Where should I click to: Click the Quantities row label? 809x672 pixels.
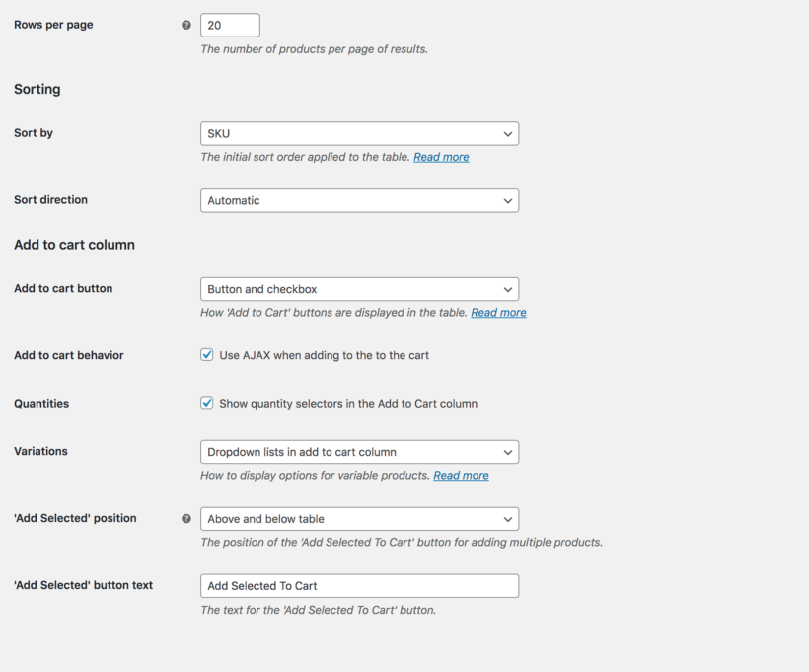tap(40, 403)
